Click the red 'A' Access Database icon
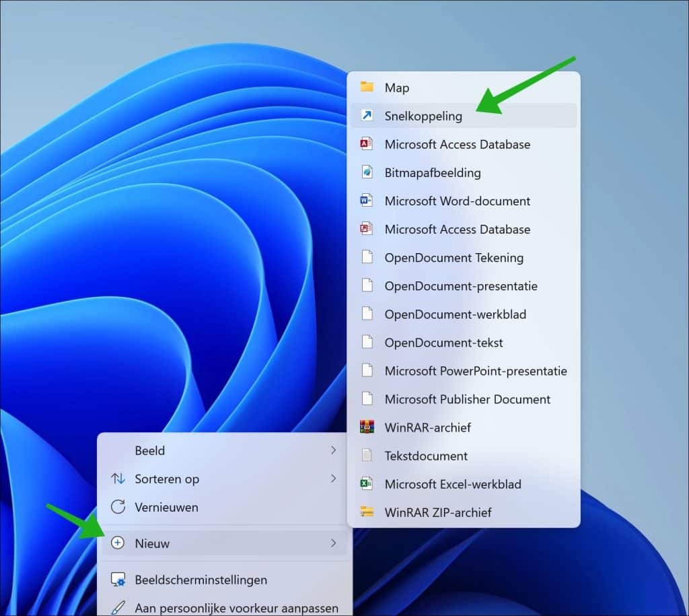The height and width of the screenshot is (616, 689). pyautogui.click(x=367, y=144)
